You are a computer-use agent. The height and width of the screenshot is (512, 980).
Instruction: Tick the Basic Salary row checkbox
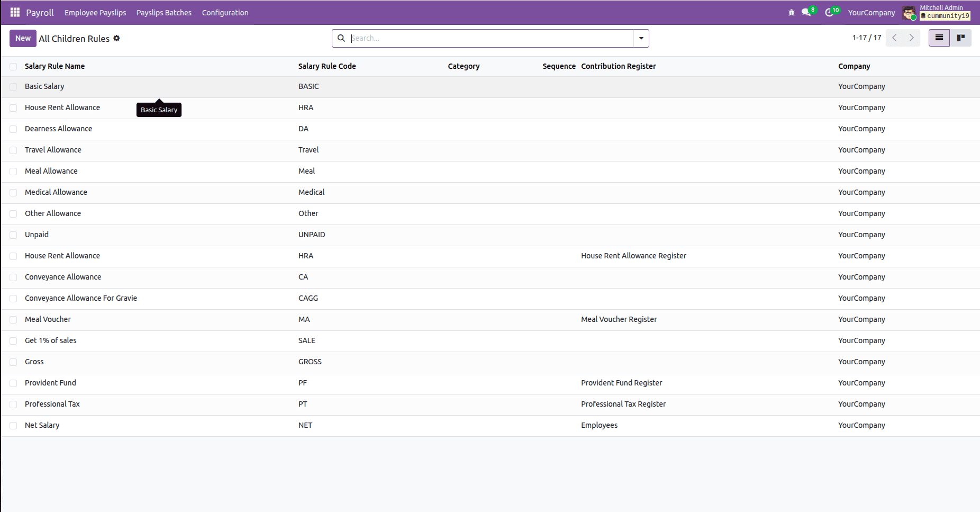[13, 87]
